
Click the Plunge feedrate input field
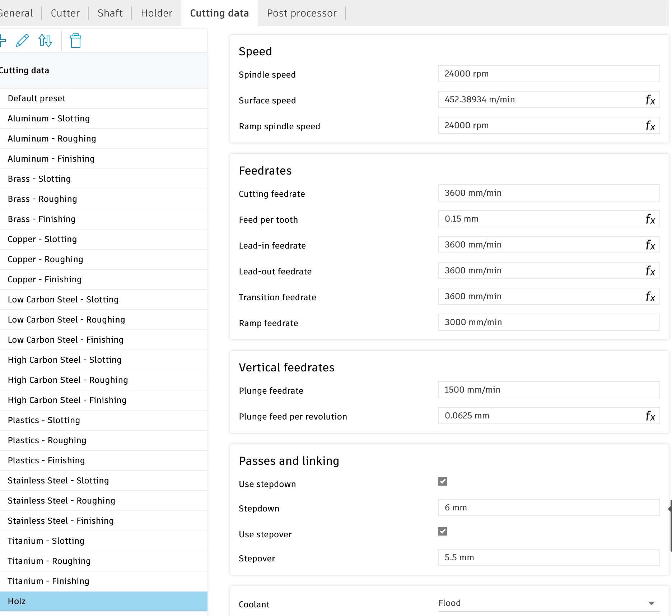pos(549,390)
